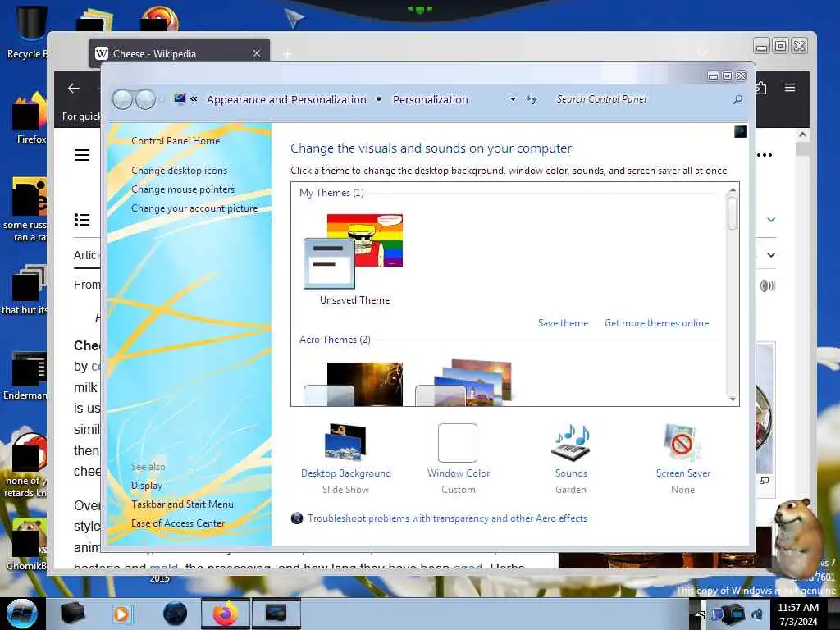Click the address bar refresh icon

click(531, 99)
